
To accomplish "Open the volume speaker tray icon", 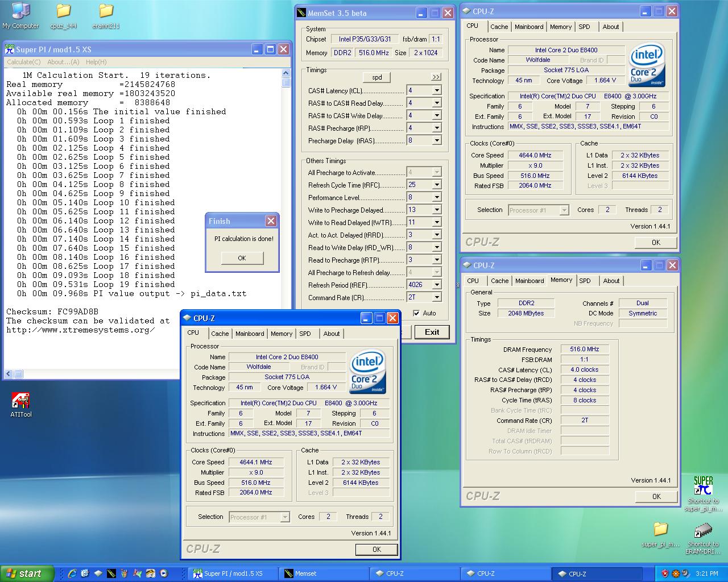I will [686, 573].
